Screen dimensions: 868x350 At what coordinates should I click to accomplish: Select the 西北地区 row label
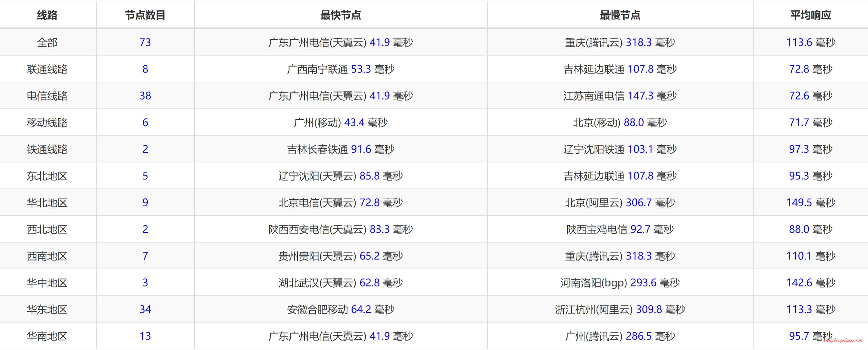point(47,229)
